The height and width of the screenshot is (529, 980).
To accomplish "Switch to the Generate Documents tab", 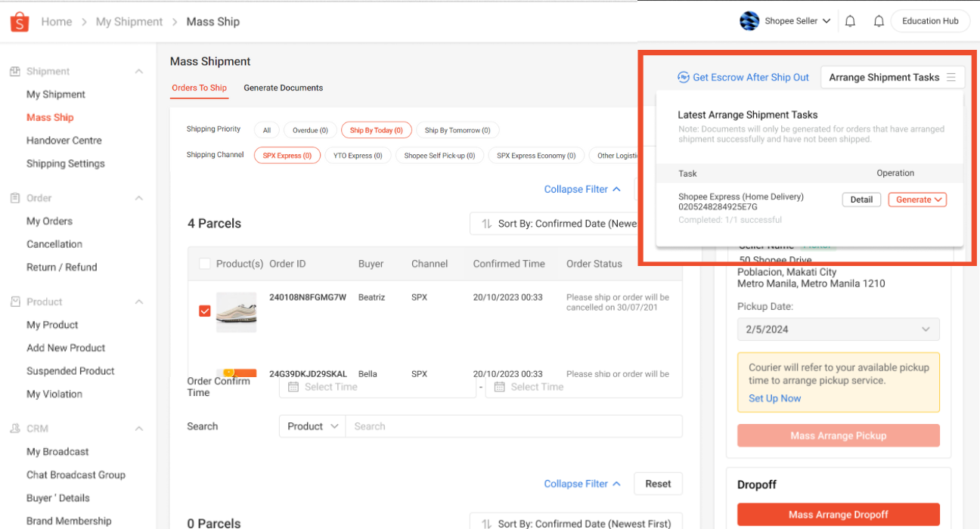I will pyautogui.click(x=284, y=88).
